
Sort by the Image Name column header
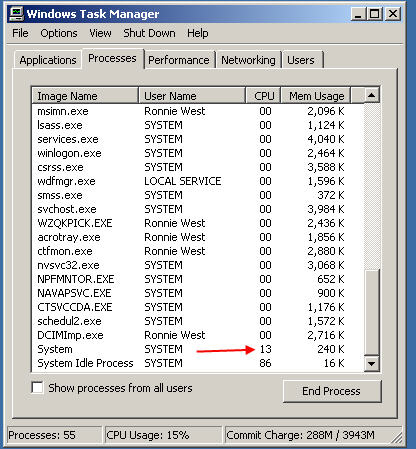[x=85, y=96]
